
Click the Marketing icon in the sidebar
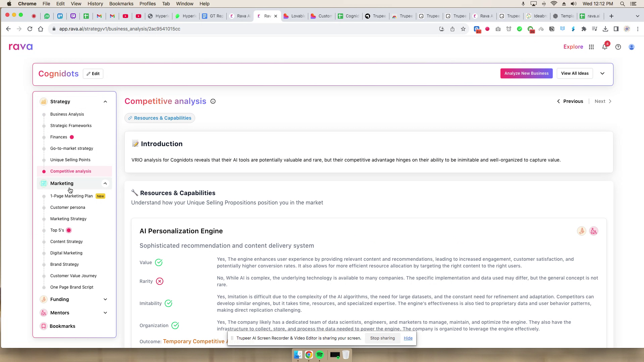44,183
